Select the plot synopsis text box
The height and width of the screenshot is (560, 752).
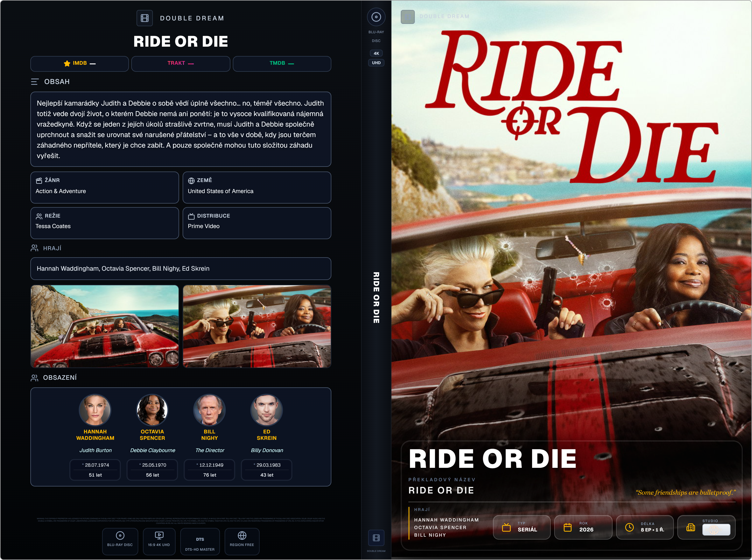(181, 129)
